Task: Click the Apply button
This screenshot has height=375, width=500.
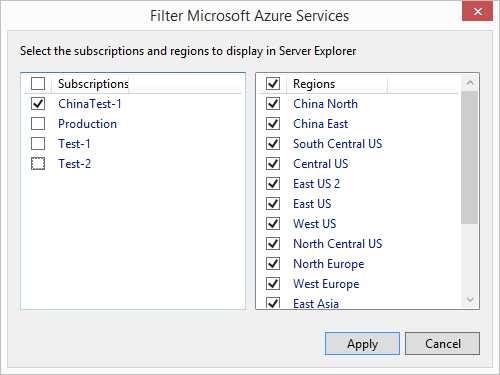Action: [x=362, y=343]
